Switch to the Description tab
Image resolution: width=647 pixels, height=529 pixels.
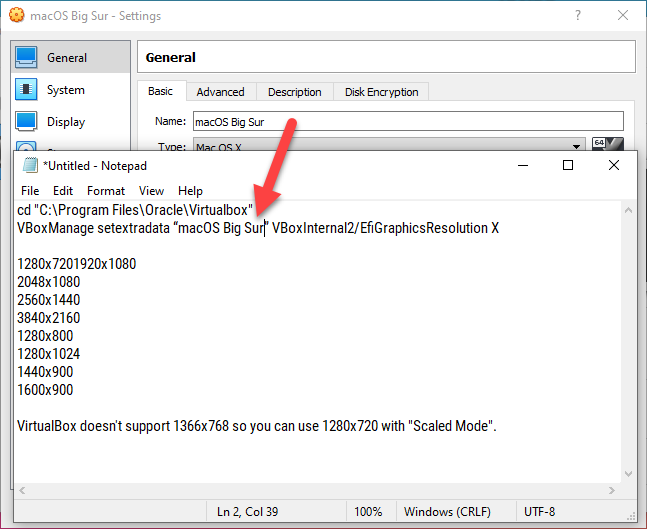click(x=294, y=92)
